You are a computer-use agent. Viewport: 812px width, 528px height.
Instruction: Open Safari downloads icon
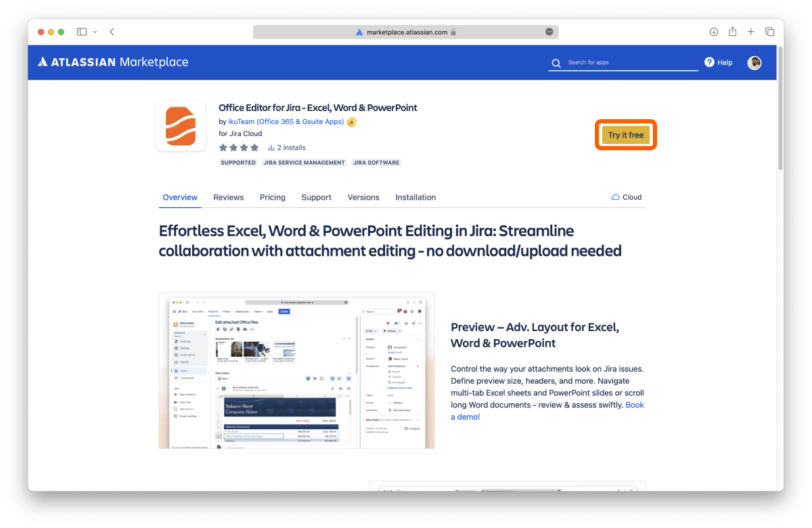714,32
